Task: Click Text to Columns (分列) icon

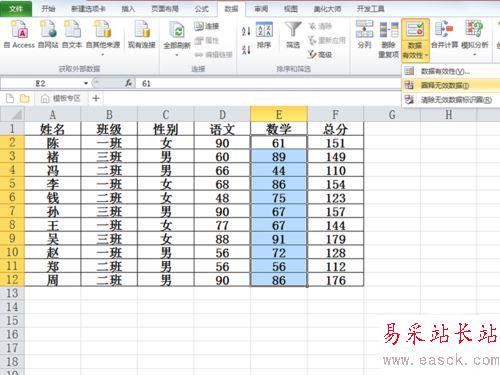Action: (364, 34)
